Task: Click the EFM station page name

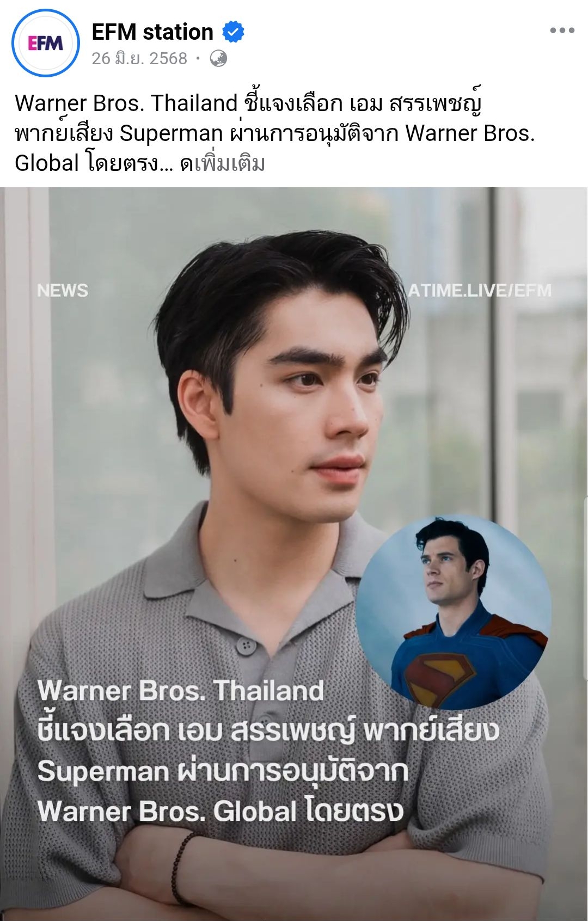Action: (x=152, y=32)
